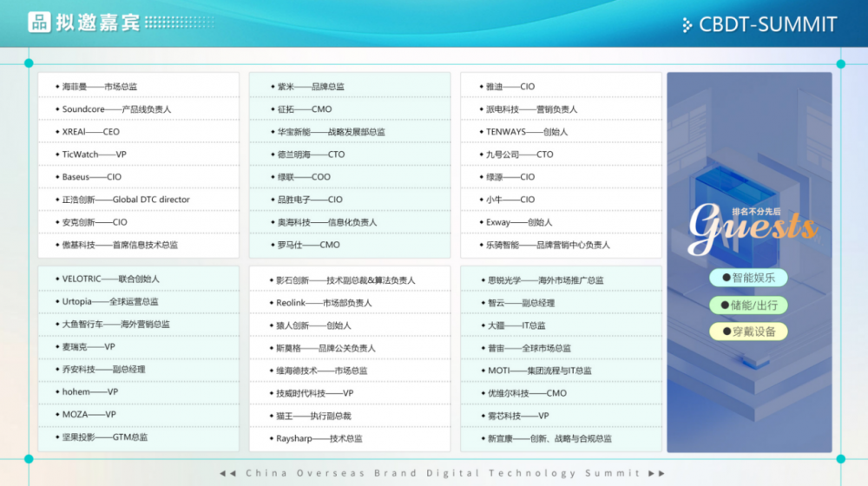Viewport: 868px width, 486px height.
Task: Click the 品 logo icon in the header
Action: [x=39, y=23]
